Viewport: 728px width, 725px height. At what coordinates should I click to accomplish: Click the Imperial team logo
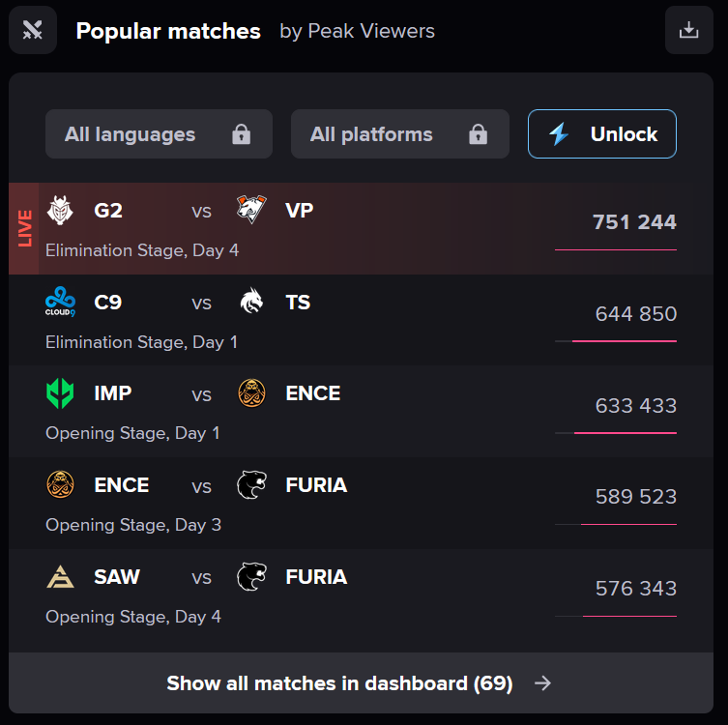(x=60, y=393)
